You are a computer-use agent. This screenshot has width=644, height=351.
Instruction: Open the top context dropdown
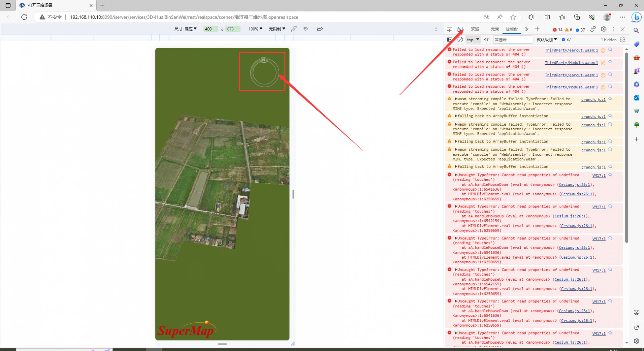(473, 40)
